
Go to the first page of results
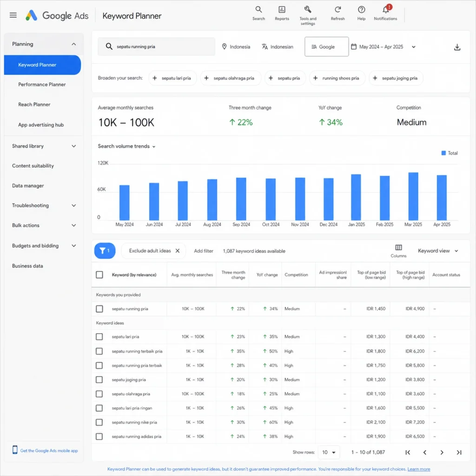[408, 452]
